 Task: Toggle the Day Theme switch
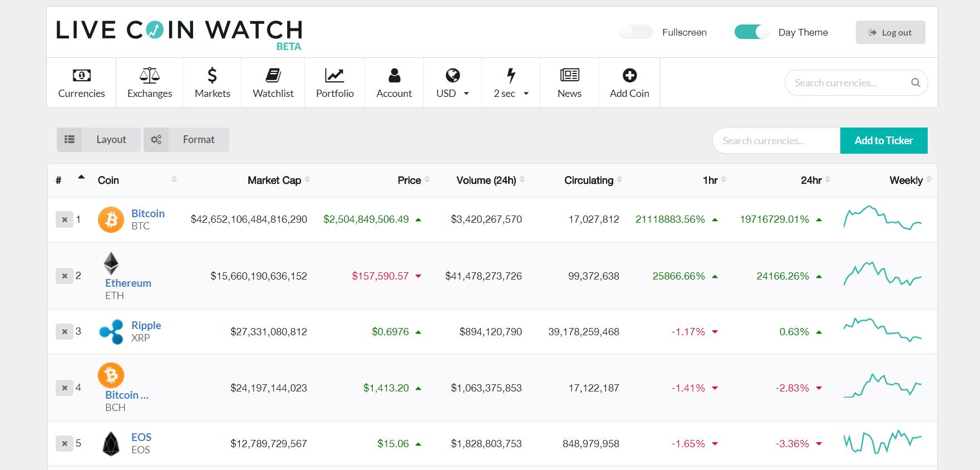pos(752,32)
